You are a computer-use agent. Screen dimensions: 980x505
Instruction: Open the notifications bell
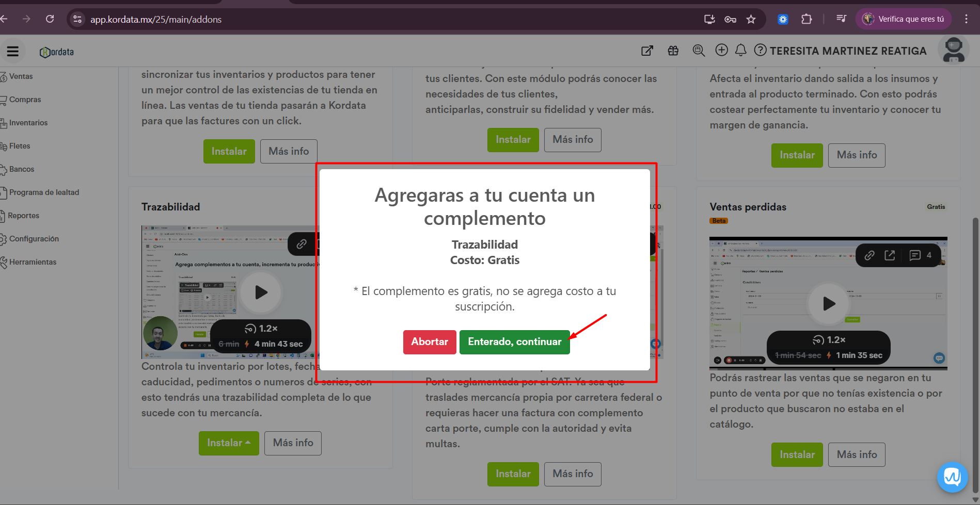740,50
